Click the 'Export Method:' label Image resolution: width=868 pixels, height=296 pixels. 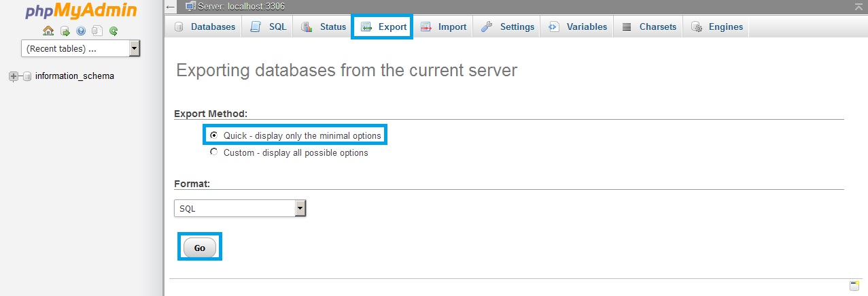211,113
